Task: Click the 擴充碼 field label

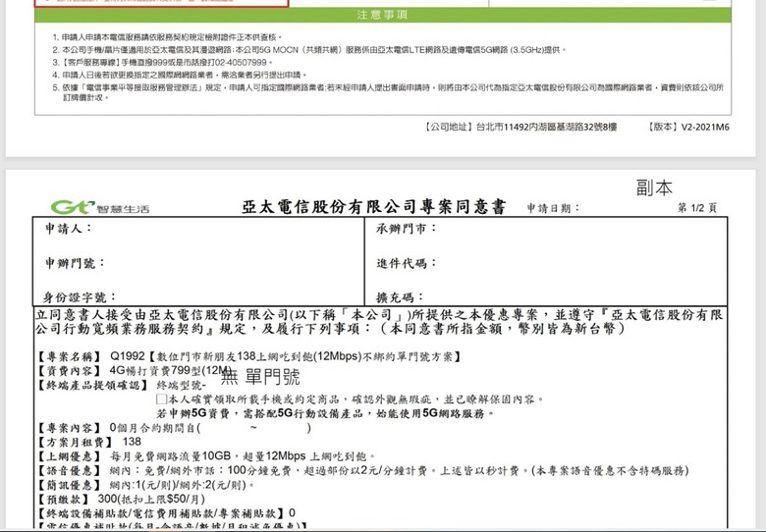Action: (400, 297)
